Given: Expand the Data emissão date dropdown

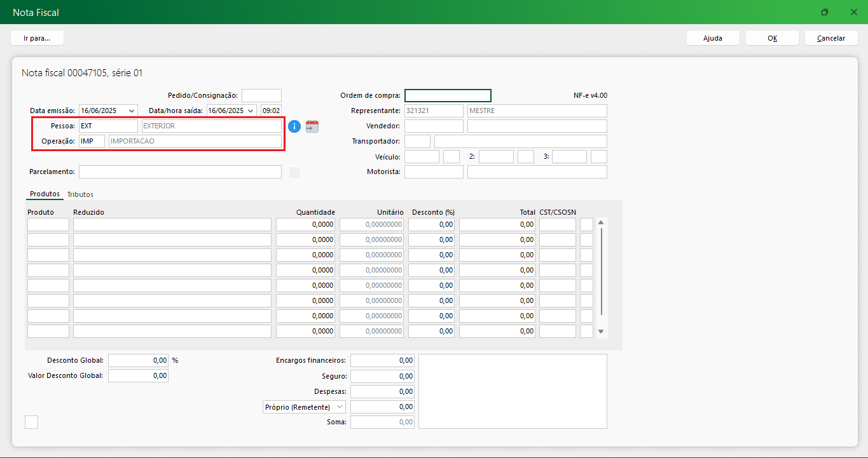Looking at the screenshot, I should (x=132, y=111).
